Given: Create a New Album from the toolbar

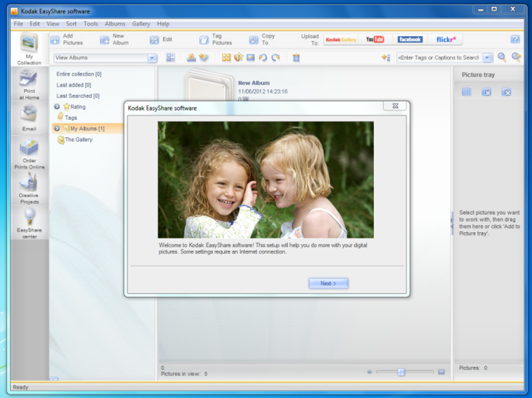Looking at the screenshot, I should coord(105,40).
